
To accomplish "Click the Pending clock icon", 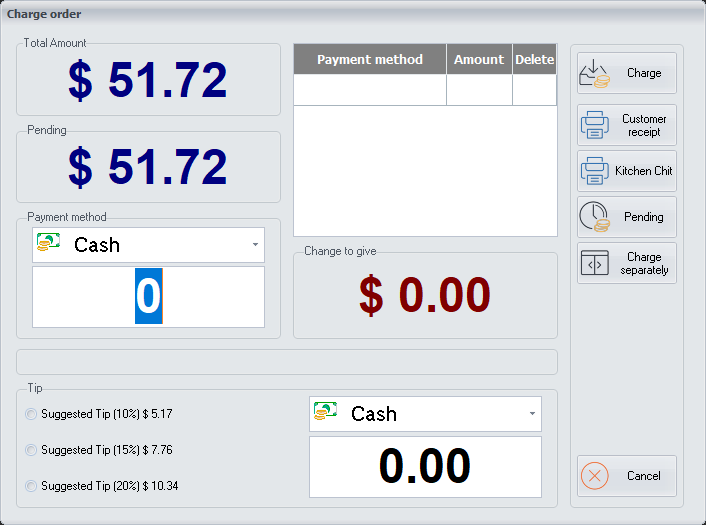I will 595,217.
